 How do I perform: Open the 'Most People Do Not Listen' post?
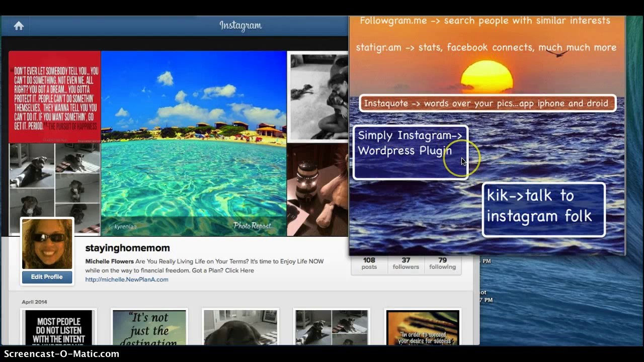tap(59, 327)
